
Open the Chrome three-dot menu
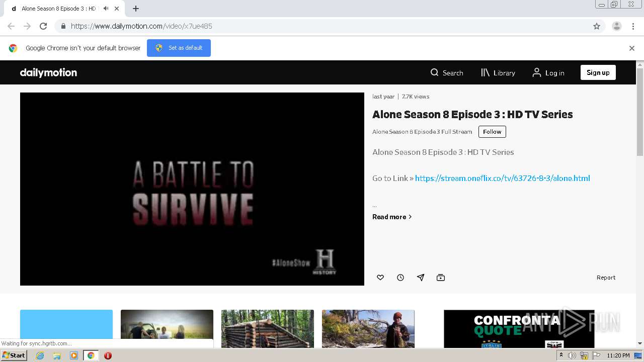pos(633,26)
